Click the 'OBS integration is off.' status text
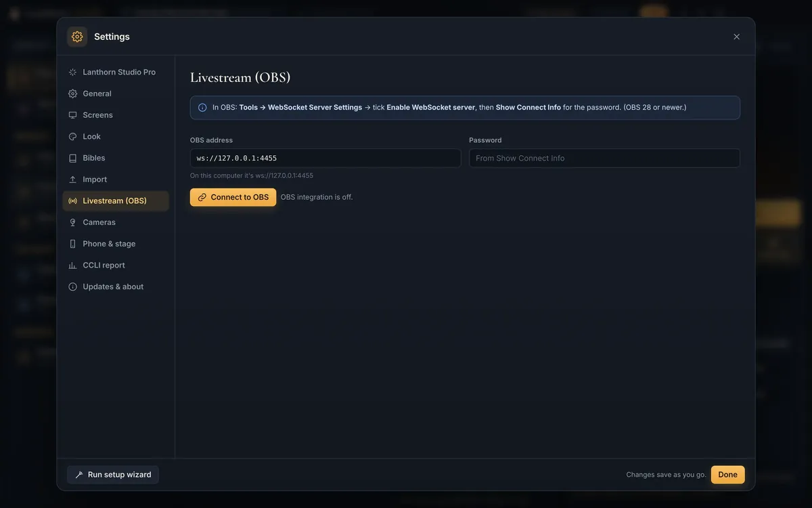Viewport: 812px width, 508px height. [317, 197]
